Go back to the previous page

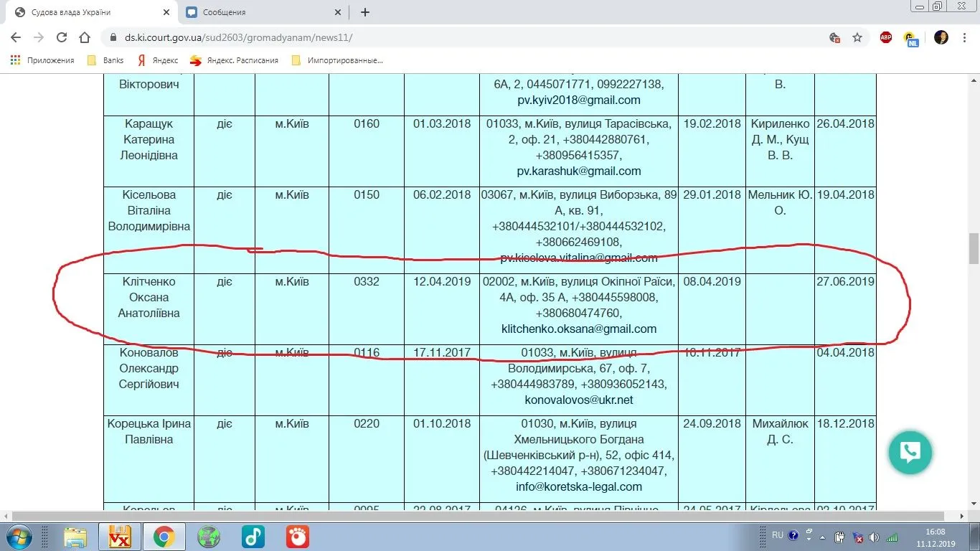[x=16, y=37]
